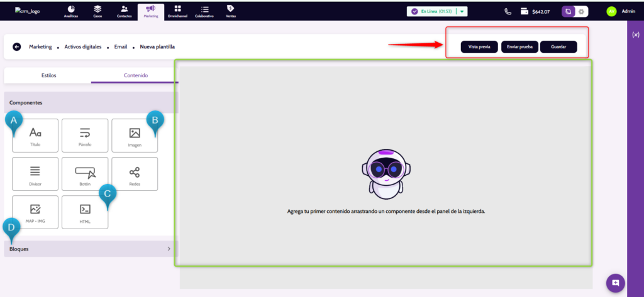This screenshot has width=644, height=297.
Task: Open the chat bubble floating button
Action: tap(615, 283)
